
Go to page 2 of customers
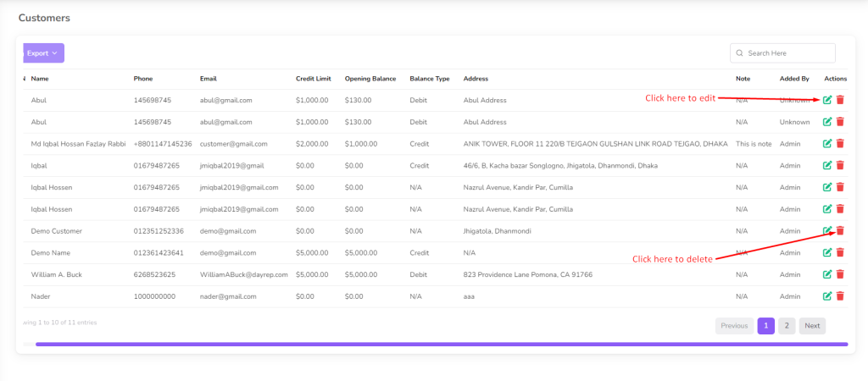787,326
